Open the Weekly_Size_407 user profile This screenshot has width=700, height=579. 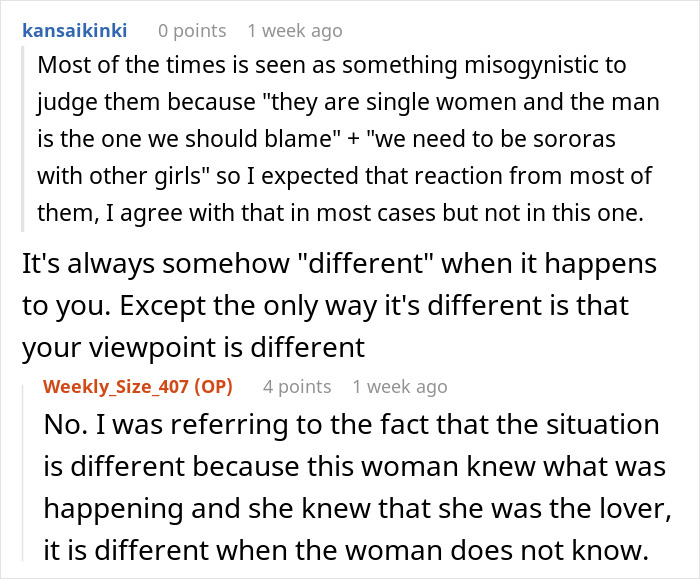[x=116, y=386]
